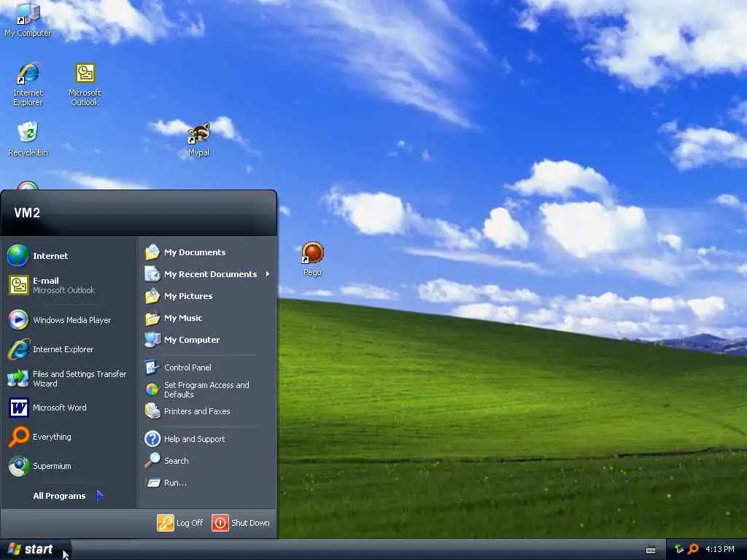Open Set Program Access and Defaults
Screen dimensions: 747x560
click(x=208, y=389)
